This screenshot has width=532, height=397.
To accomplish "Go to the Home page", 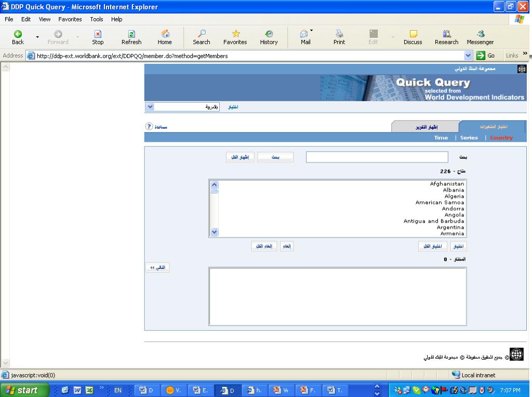I will 165,37.
